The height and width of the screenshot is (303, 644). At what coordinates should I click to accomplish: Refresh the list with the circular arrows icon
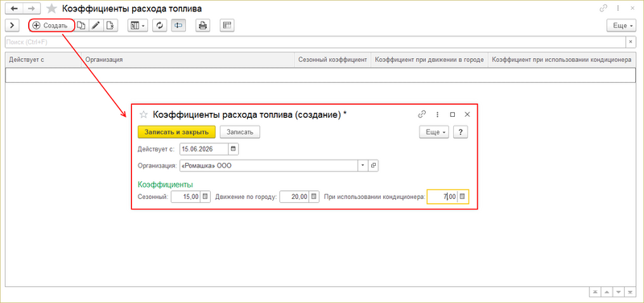point(159,26)
